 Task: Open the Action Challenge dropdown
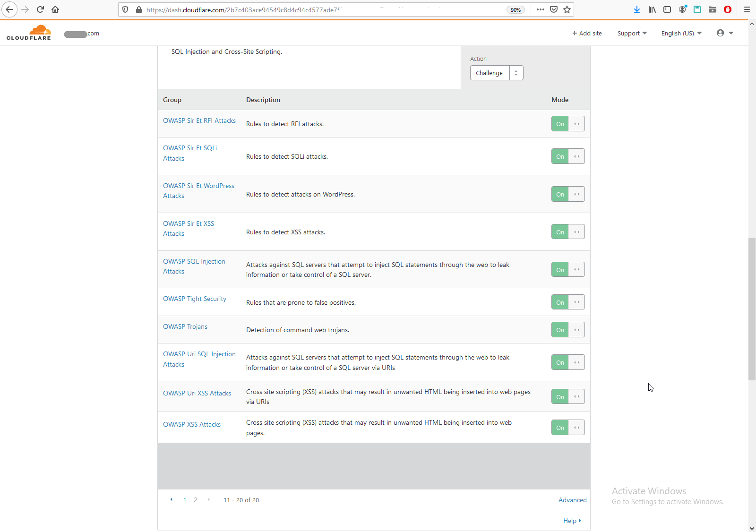tap(496, 73)
